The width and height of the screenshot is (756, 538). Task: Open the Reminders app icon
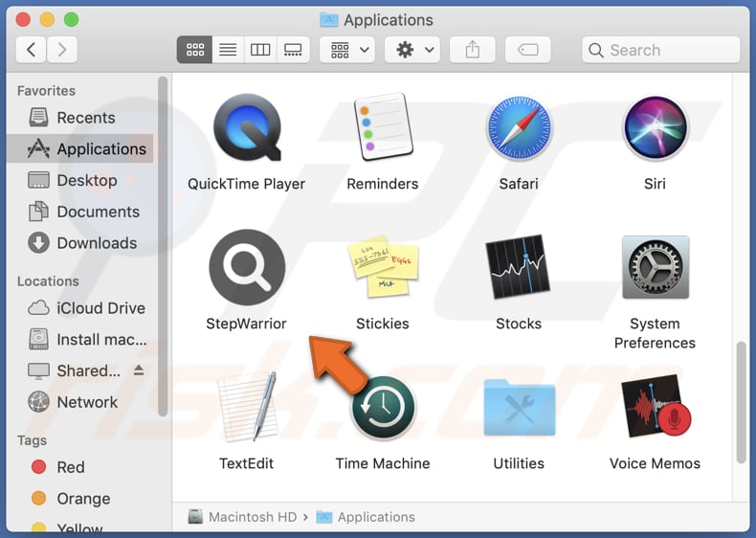[x=383, y=127]
